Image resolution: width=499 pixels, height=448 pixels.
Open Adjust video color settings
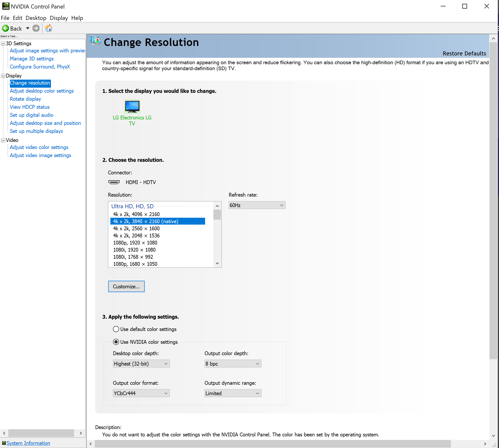click(39, 147)
